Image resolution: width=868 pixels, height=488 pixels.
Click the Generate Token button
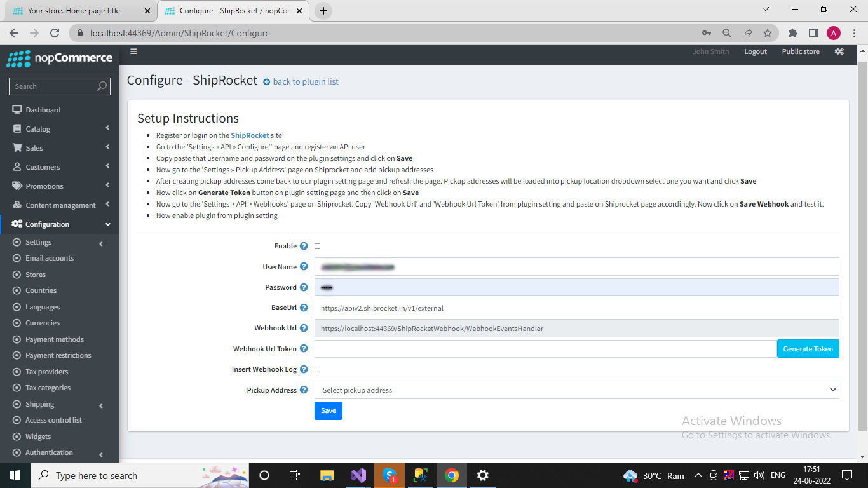coord(808,349)
